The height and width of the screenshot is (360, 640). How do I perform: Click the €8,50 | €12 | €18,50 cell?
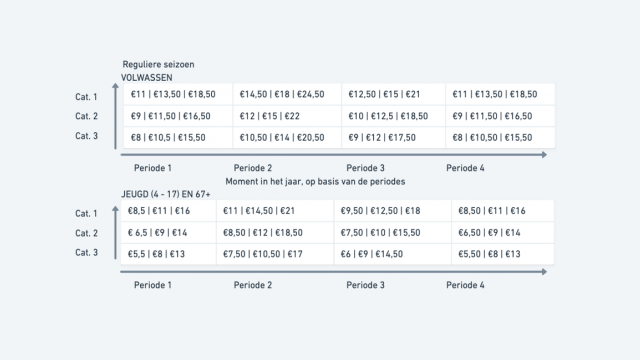[x=275, y=233]
